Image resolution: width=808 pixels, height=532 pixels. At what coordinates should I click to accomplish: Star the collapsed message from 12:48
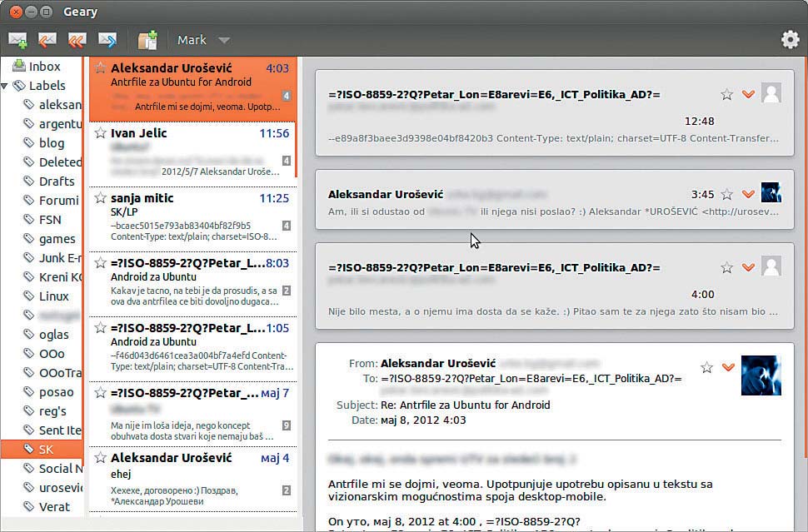(727, 94)
